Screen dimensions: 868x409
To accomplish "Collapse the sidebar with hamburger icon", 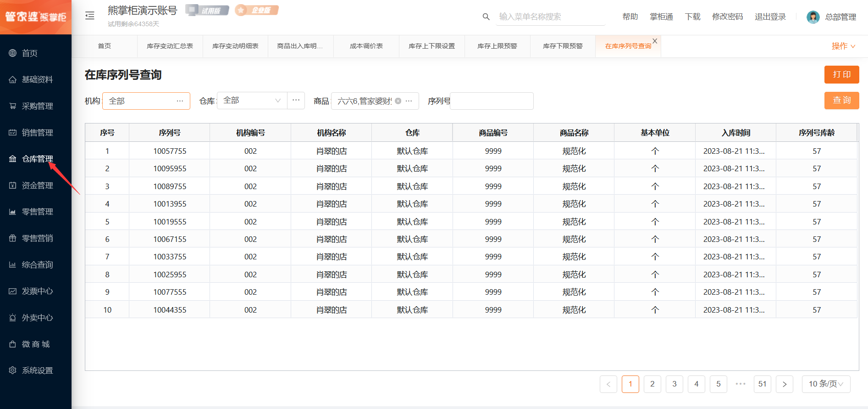I will (x=90, y=16).
